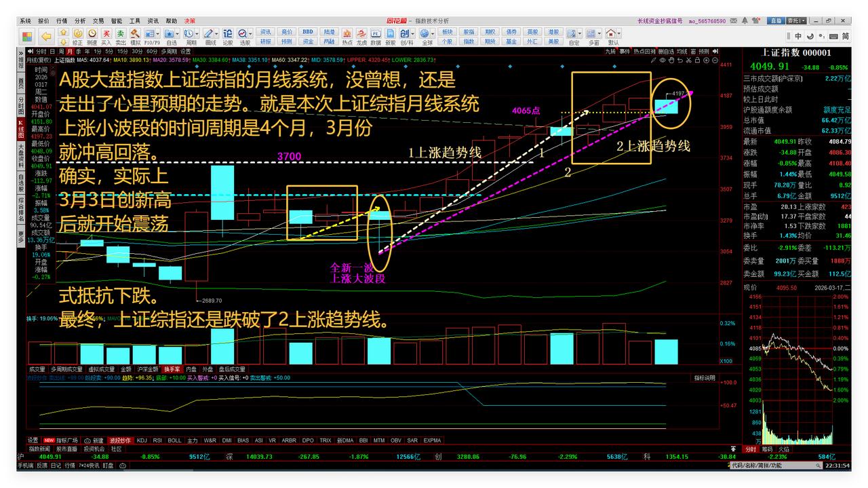Image resolution: width=868 pixels, height=488 pixels.
Task: Open the 系统 menu
Action: 25,21
